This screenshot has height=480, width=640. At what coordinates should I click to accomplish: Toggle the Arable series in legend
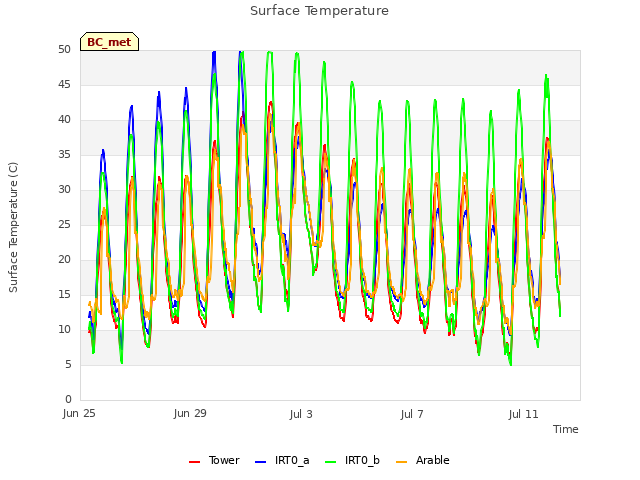click(x=423, y=460)
